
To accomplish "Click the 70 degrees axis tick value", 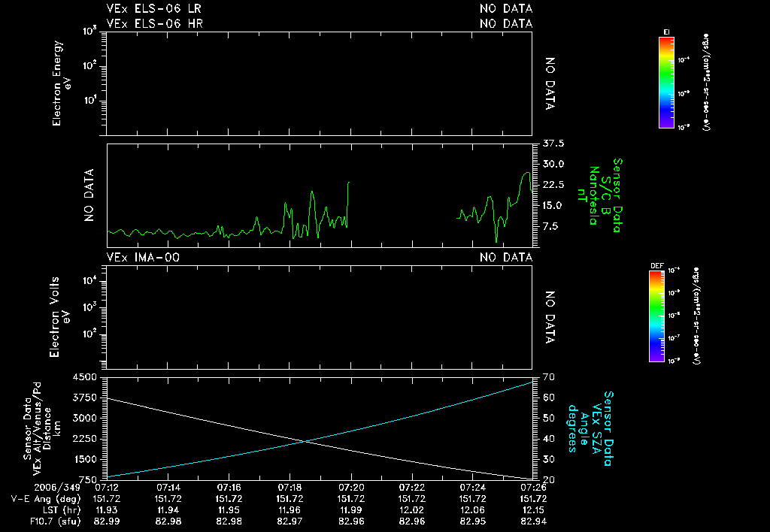I will (x=548, y=377).
